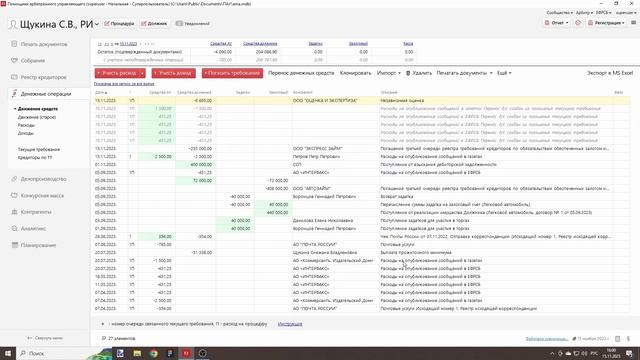Select the Данилова Елена Николаевна row
Image resolution: width=640 pixels, height=360 pixels.
[x=362, y=220]
